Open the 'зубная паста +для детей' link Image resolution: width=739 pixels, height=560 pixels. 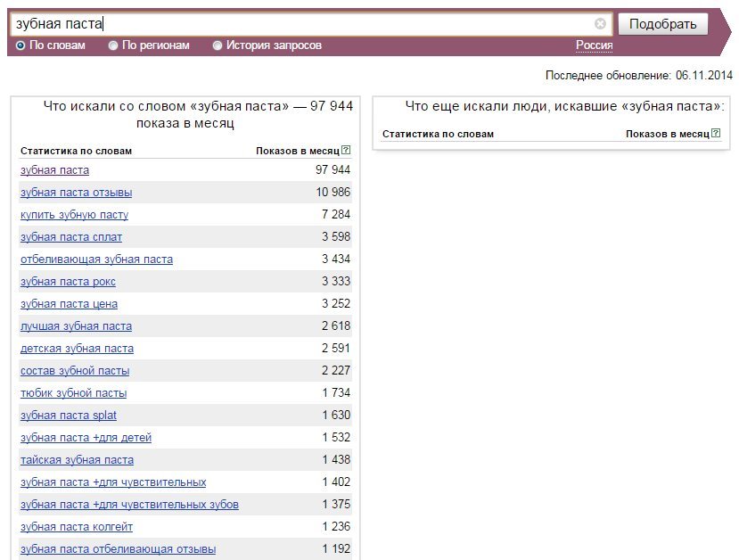pos(86,438)
